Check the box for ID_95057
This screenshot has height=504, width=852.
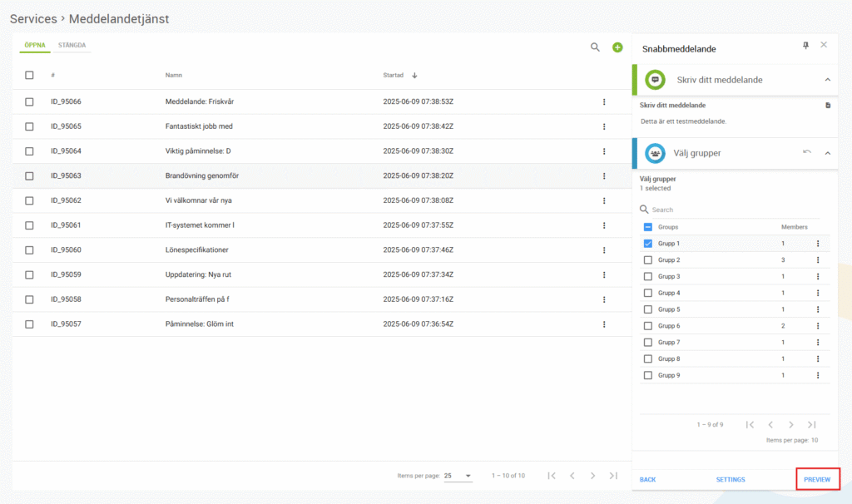pos(29,324)
